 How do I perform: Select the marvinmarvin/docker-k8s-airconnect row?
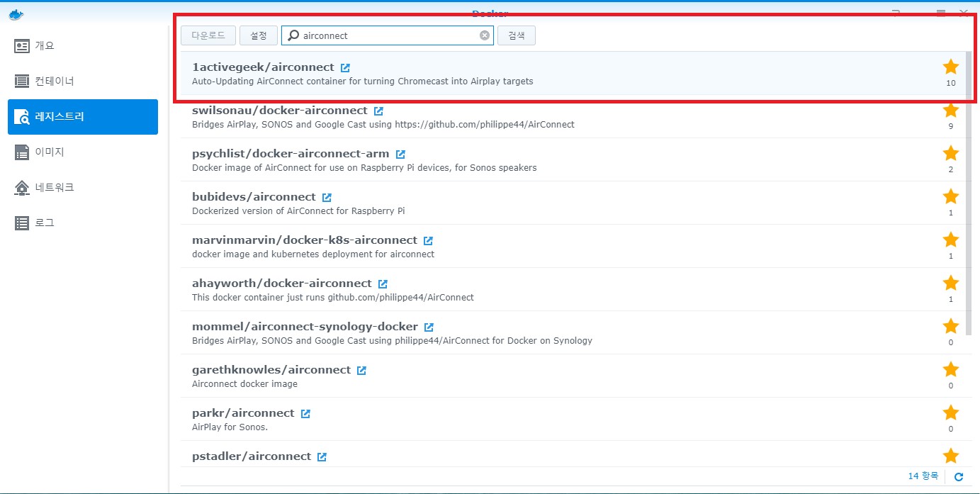pos(572,246)
